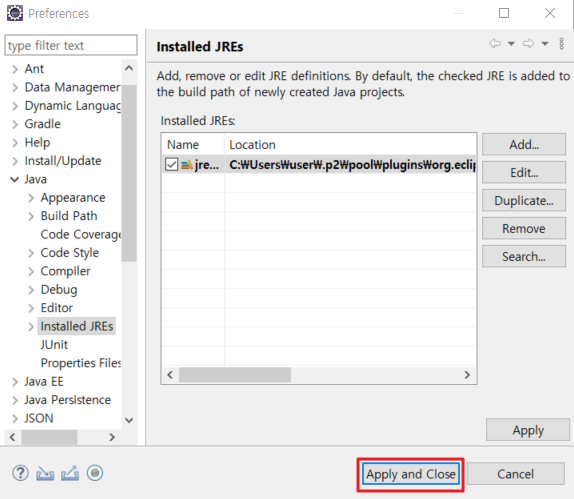574x499 pixels.
Task: Click tree vertical scrollbar thumb
Action: click(129, 173)
